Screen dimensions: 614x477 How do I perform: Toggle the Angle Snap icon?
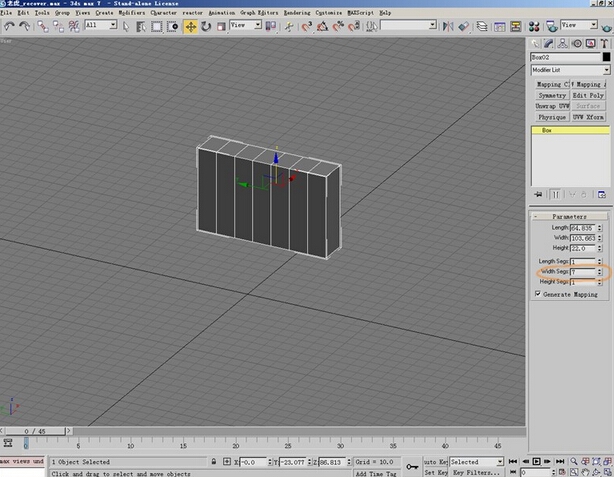[x=322, y=26]
